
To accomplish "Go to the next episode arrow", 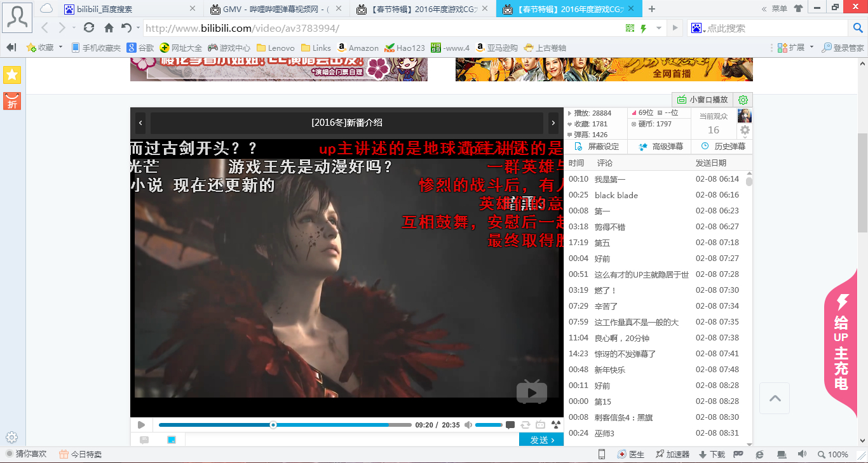I will click(553, 123).
